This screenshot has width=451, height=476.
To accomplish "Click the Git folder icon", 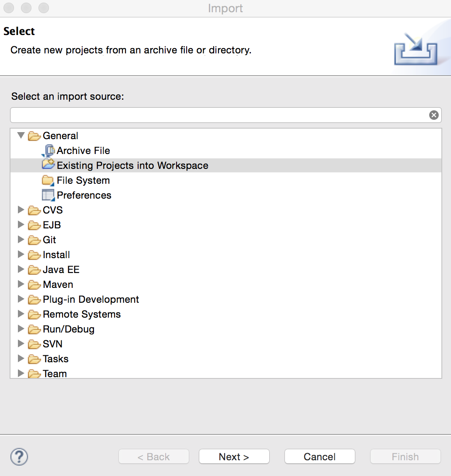I will (x=34, y=240).
